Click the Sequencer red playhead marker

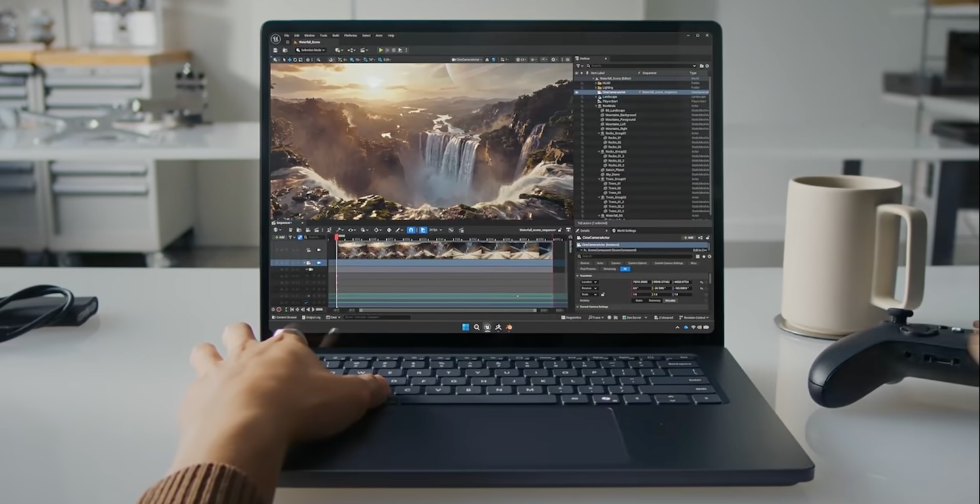[x=336, y=237]
